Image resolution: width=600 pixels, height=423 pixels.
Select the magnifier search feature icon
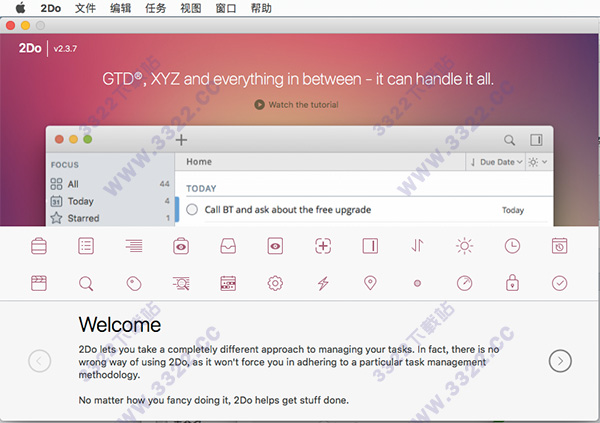[x=86, y=284]
